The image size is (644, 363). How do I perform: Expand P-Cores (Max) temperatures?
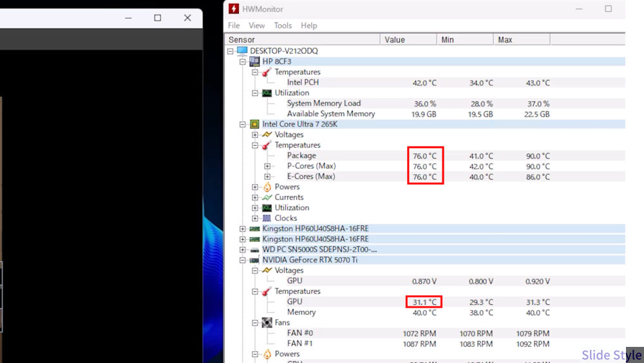coord(267,166)
